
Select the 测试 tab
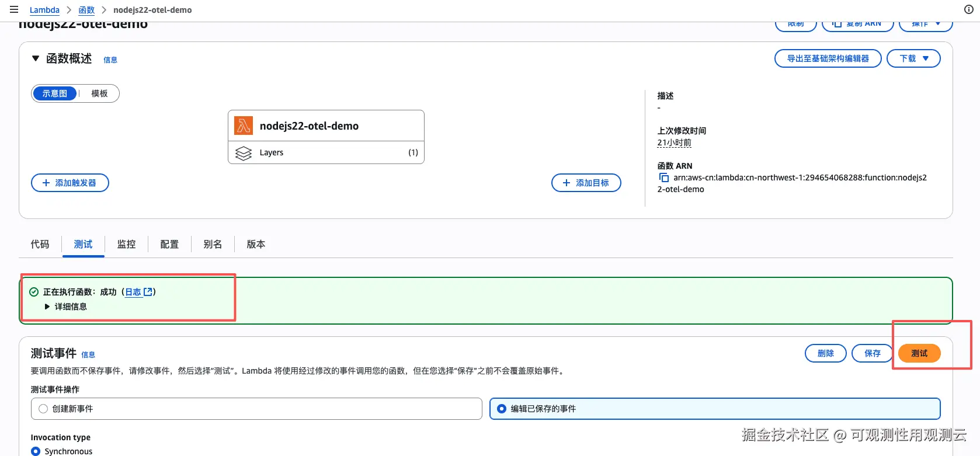(83, 244)
